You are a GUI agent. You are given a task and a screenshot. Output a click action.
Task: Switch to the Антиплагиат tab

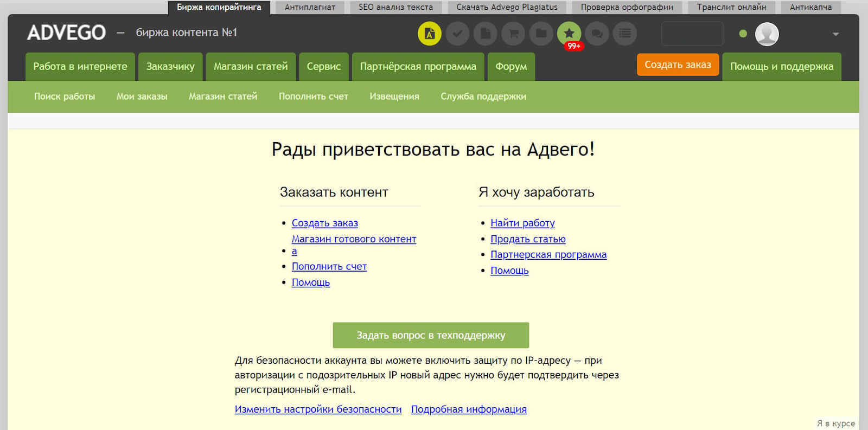310,7
